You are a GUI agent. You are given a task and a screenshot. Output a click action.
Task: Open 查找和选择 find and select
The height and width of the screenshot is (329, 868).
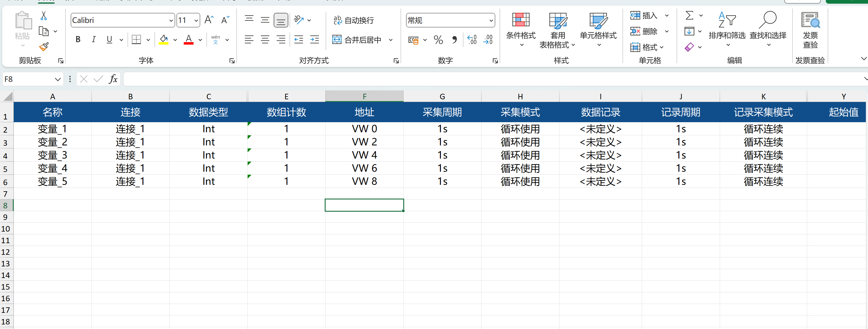pyautogui.click(x=768, y=29)
